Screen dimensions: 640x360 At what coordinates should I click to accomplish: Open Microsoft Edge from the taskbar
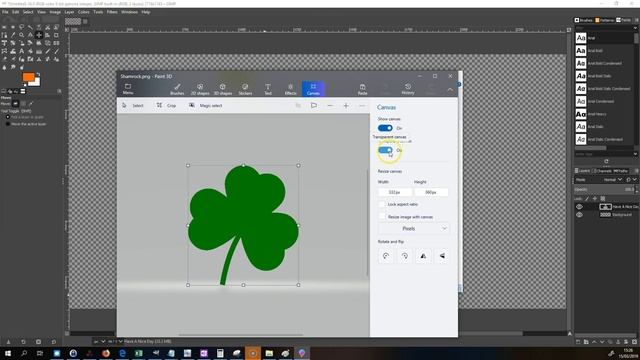point(122,353)
